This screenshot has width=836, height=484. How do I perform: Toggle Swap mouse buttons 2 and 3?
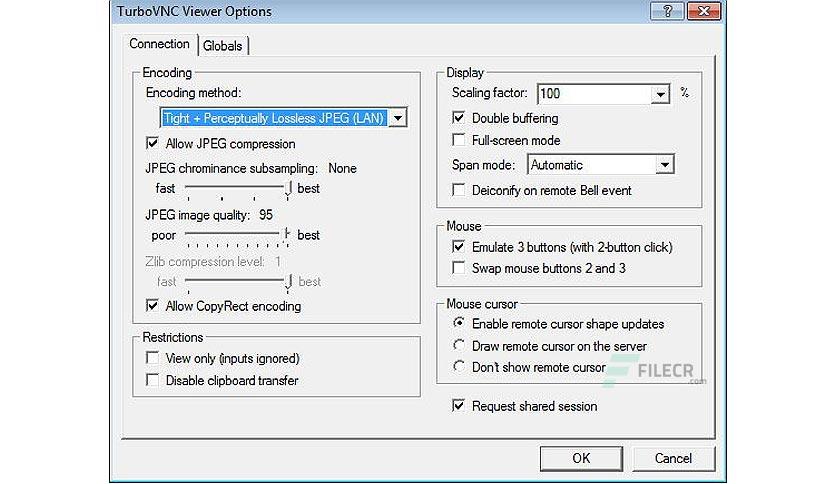click(459, 268)
